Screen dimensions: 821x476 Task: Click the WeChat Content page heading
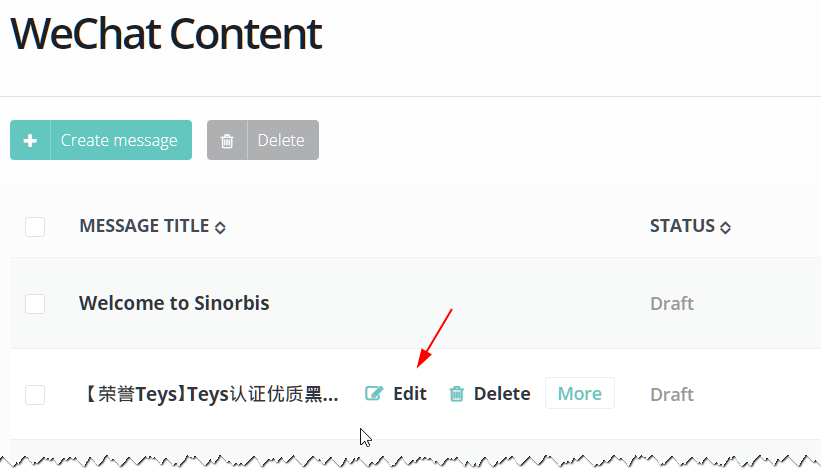pos(166,34)
